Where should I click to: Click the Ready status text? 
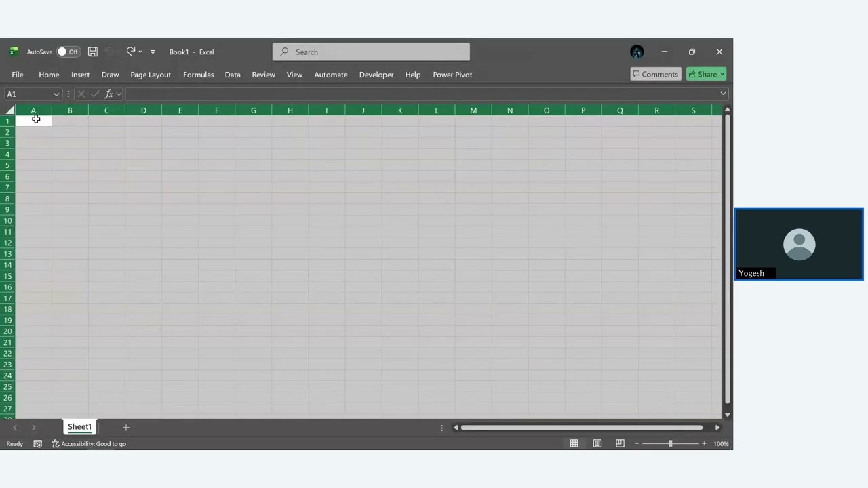(14, 444)
